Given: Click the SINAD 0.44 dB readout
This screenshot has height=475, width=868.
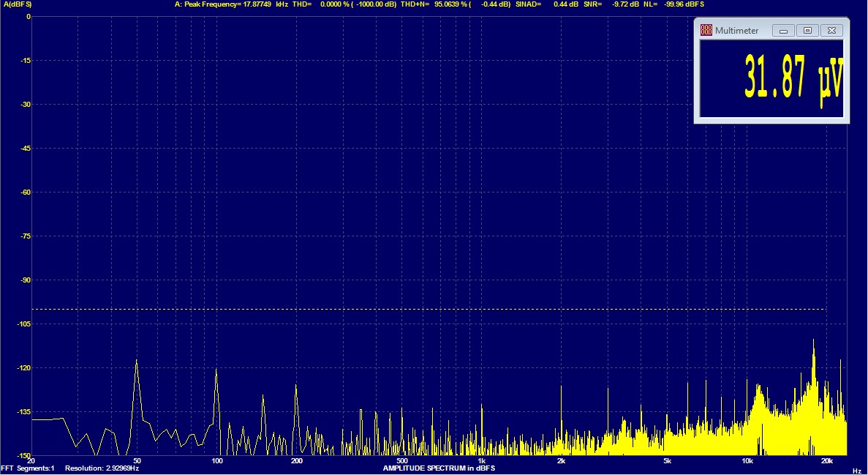Looking at the screenshot, I should point(547,4).
